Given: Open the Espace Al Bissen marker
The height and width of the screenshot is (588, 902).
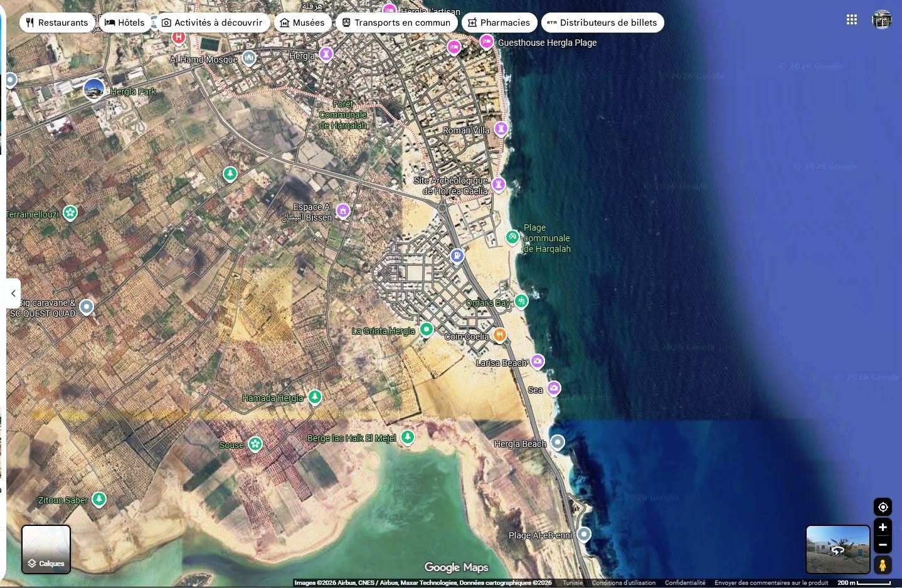Looking at the screenshot, I should 342,211.
